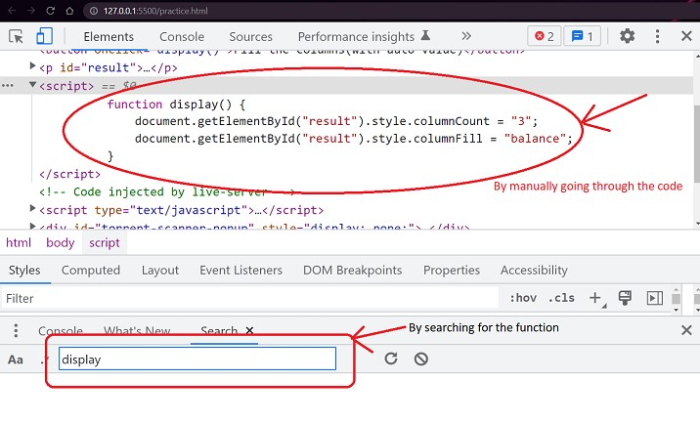Close the DevTools panel
Image resolution: width=700 pixels, height=422 pixels.
pyautogui.click(x=687, y=36)
